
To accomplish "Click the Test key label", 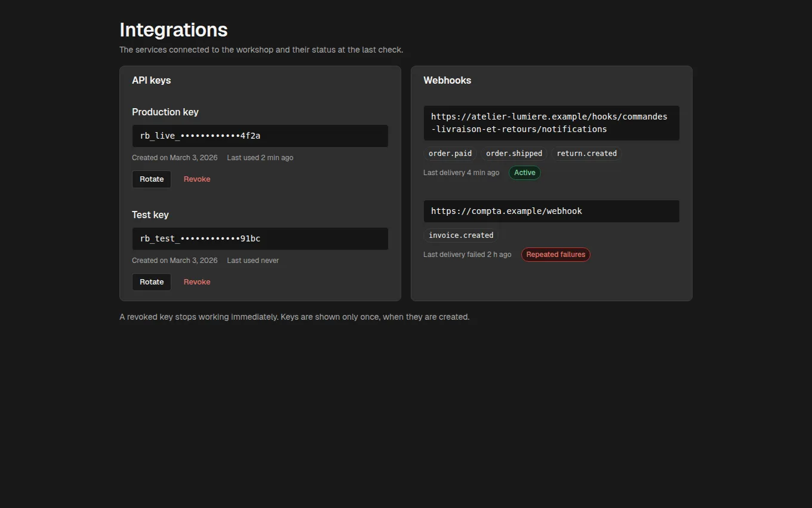I will 150,215.
